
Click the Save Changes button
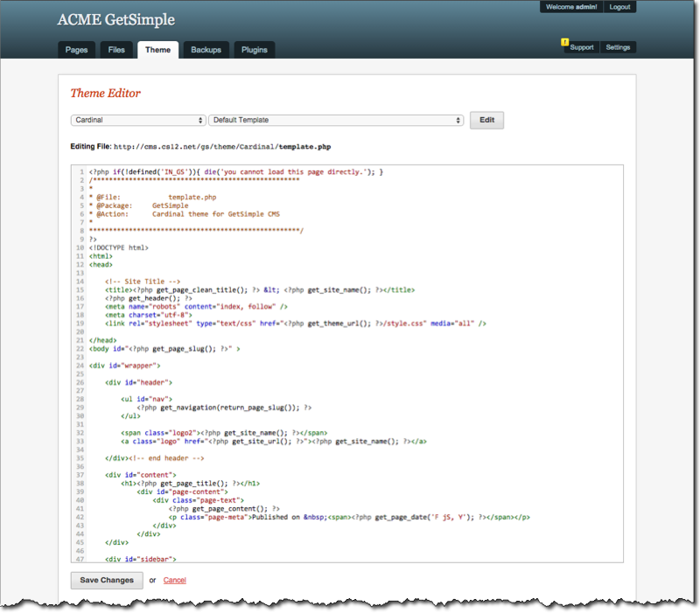coord(106,580)
